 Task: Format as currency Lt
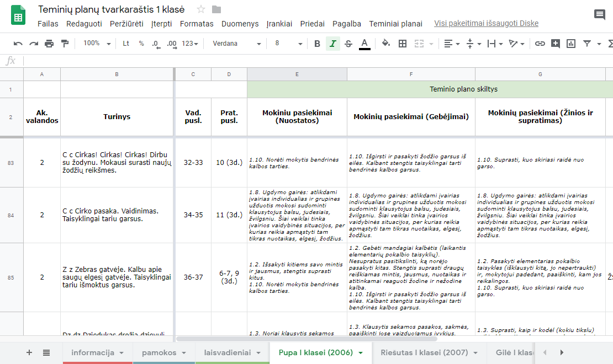pos(126,44)
